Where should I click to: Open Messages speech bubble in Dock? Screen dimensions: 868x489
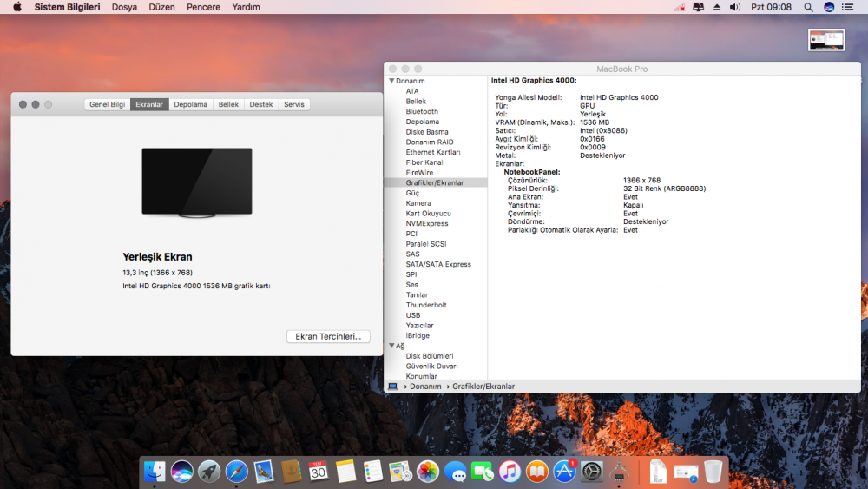[x=455, y=472]
